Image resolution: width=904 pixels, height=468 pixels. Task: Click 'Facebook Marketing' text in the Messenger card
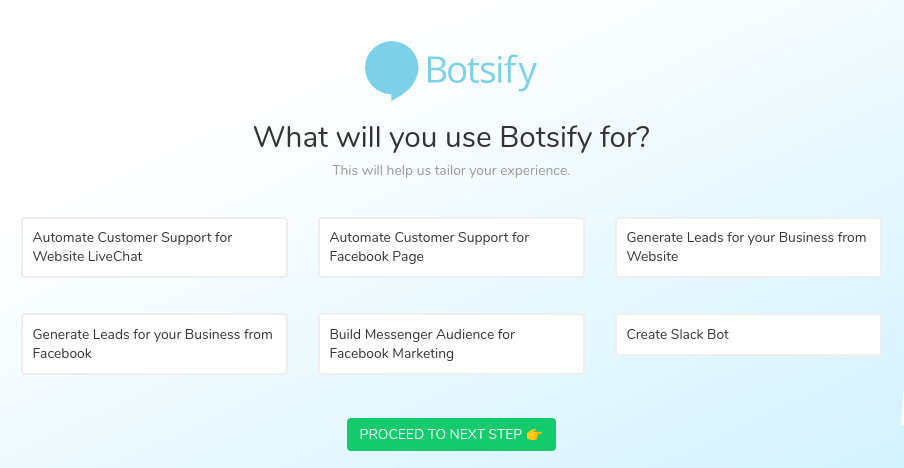[392, 354]
